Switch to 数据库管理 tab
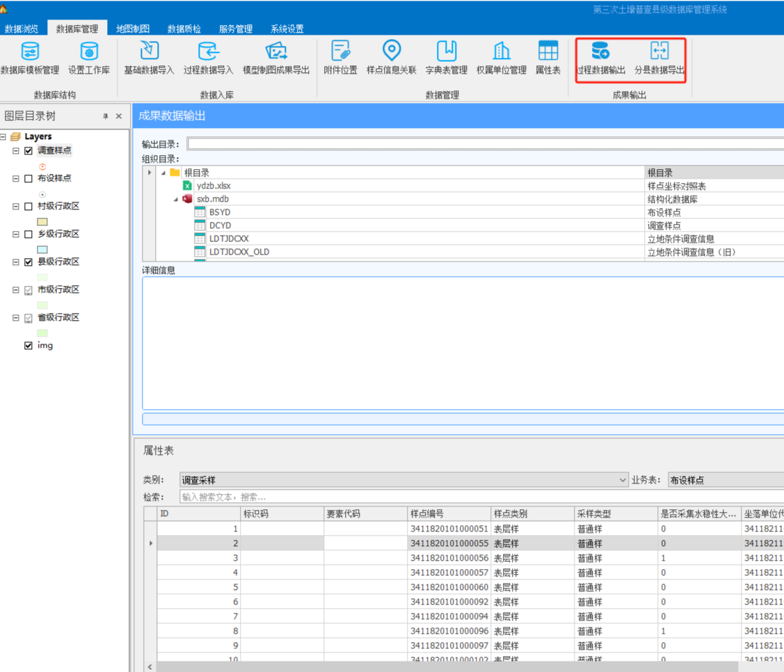This screenshot has width=784, height=672. click(77, 29)
